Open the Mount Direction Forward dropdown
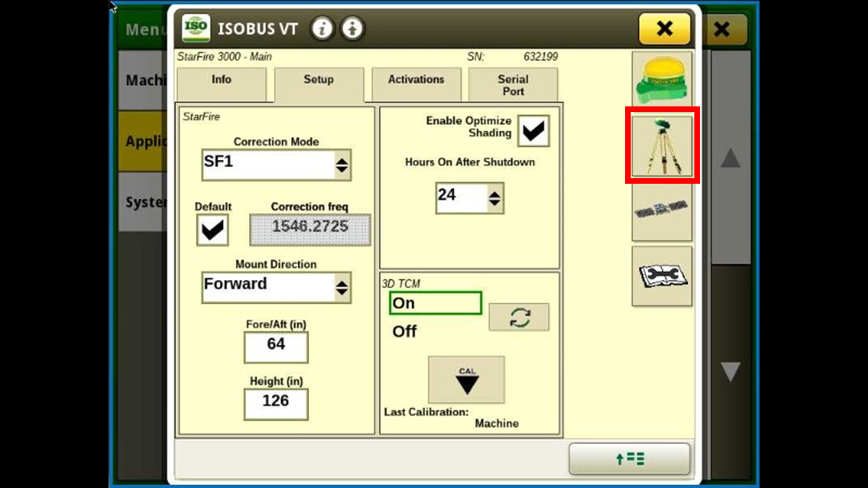Viewport: 868px width, 488px height. click(x=276, y=287)
